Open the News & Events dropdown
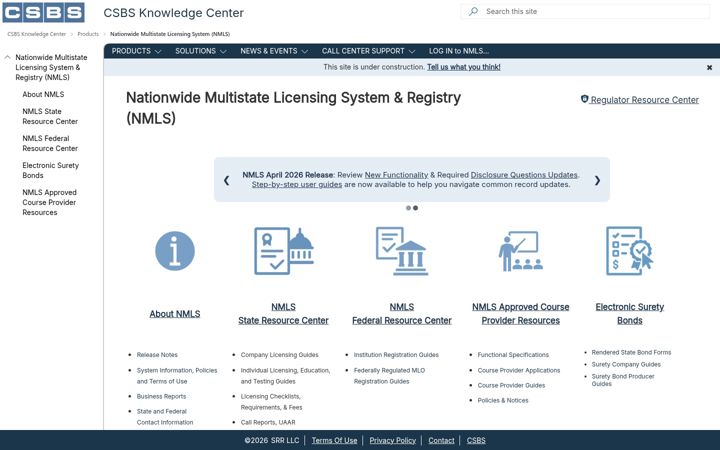 point(274,51)
